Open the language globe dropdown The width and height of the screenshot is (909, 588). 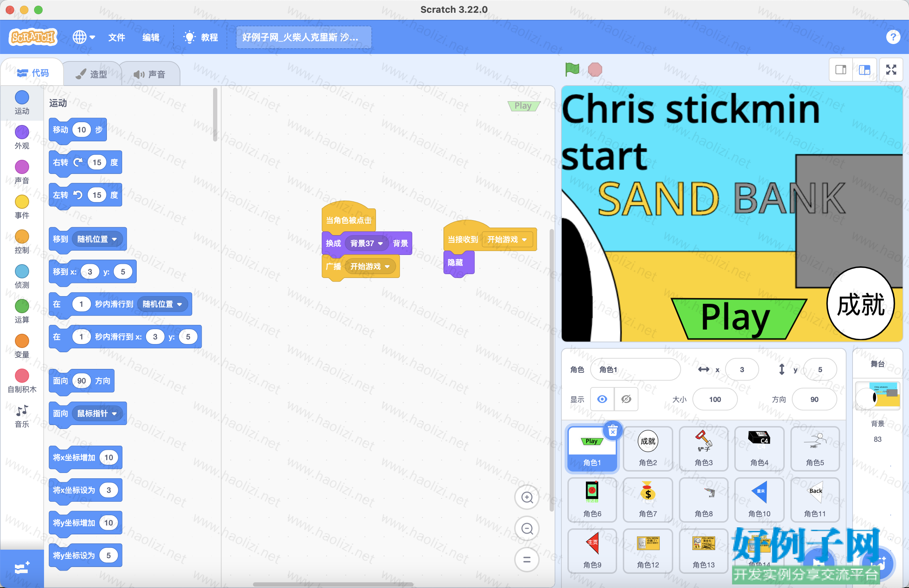[x=83, y=37]
